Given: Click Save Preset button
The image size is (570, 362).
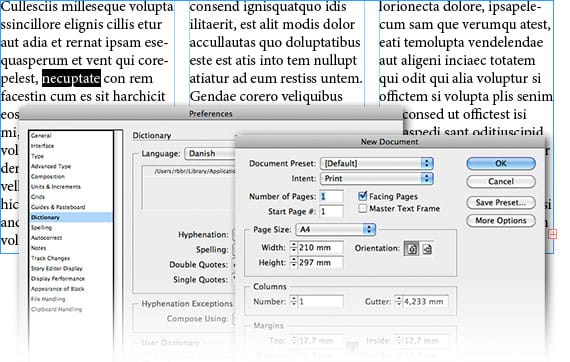Looking at the screenshot, I should (x=501, y=202).
